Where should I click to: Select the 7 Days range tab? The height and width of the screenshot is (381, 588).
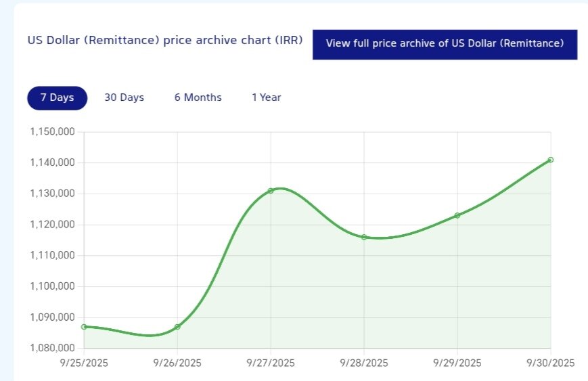(57, 97)
